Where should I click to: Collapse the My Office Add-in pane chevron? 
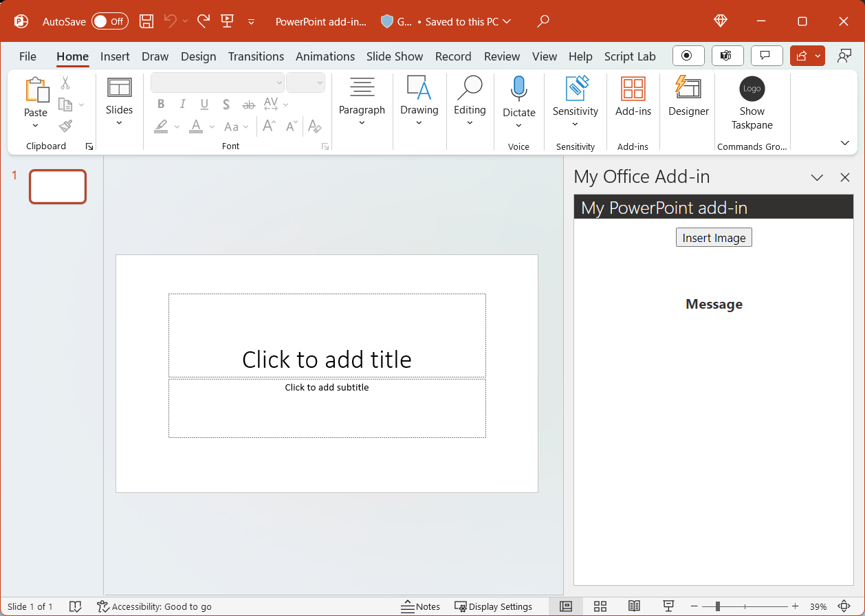click(x=817, y=177)
